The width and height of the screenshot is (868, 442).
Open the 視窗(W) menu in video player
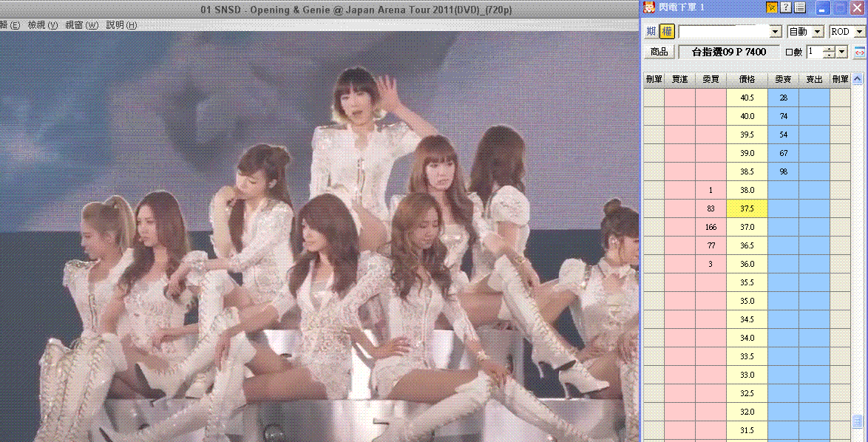[81, 25]
